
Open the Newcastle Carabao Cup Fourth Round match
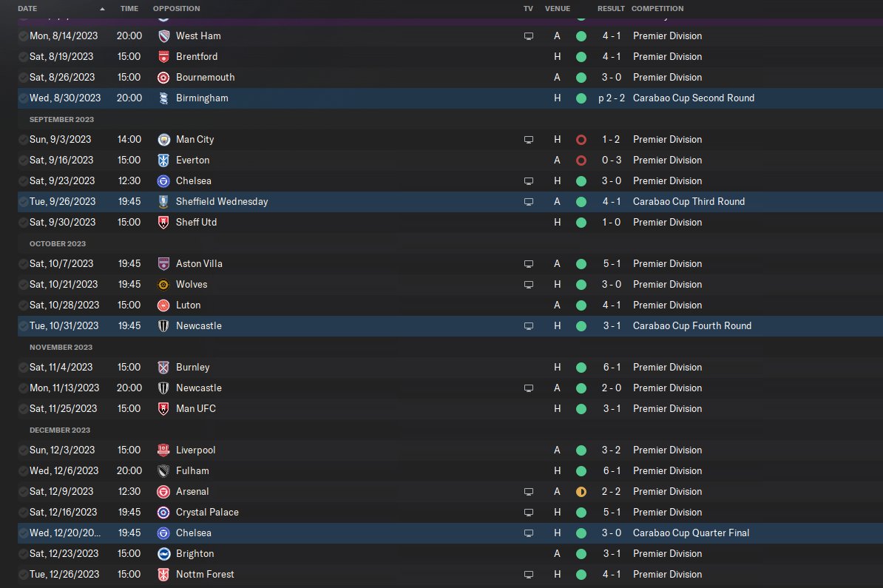(450, 325)
